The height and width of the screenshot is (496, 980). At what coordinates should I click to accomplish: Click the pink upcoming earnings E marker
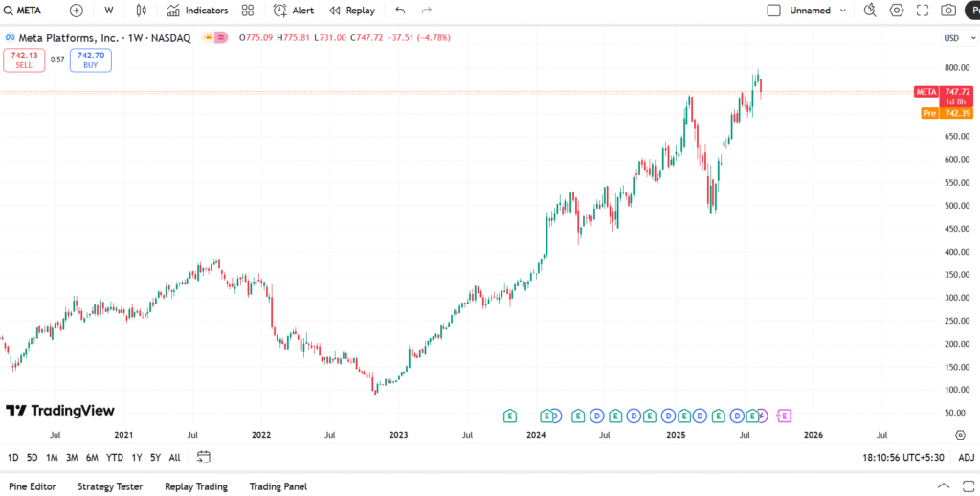coord(784,416)
